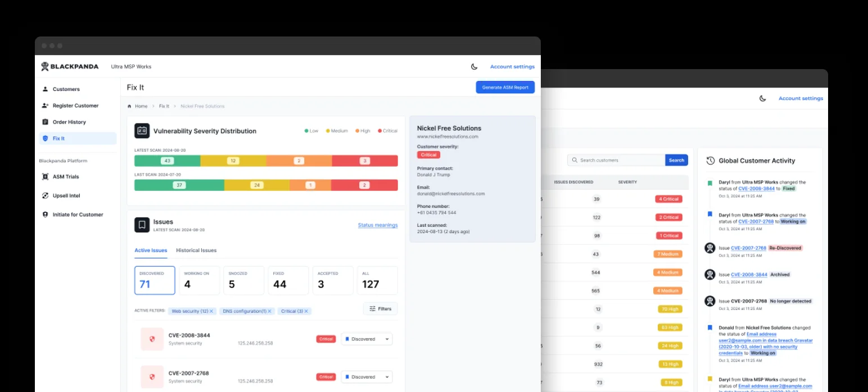
Task: Click the Fix It shield icon
Action: point(46,138)
